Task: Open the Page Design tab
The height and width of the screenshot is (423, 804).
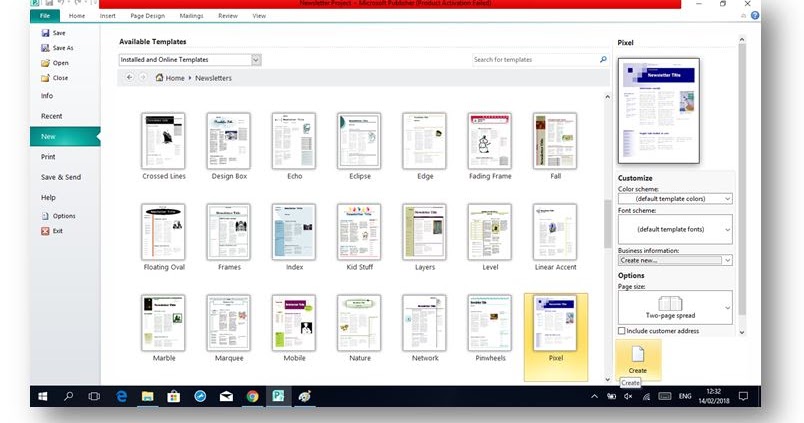Action: (x=148, y=16)
